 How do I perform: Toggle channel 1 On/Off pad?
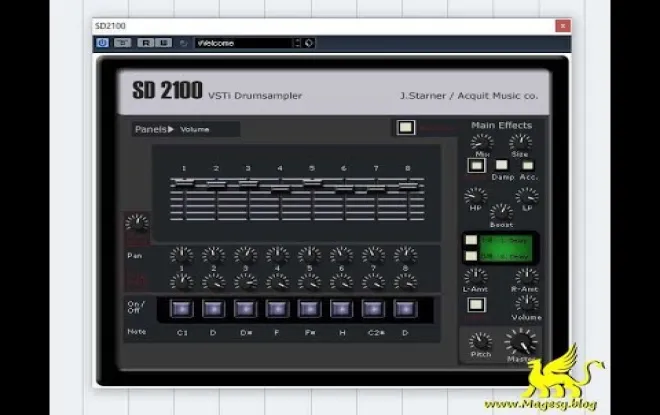(182, 308)
